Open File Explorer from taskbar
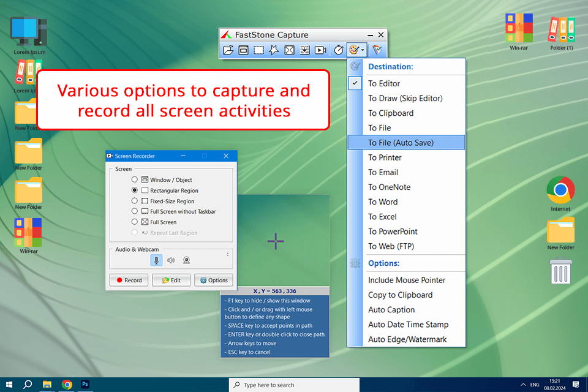Screen dimensions: 588x392 tap(47, 385)
